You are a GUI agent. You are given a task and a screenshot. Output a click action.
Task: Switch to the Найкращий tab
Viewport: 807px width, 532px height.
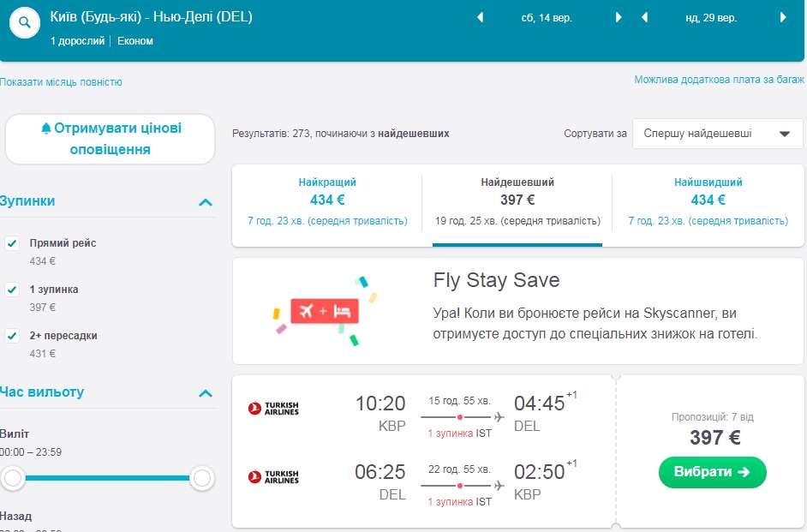[x=327, y=201]
